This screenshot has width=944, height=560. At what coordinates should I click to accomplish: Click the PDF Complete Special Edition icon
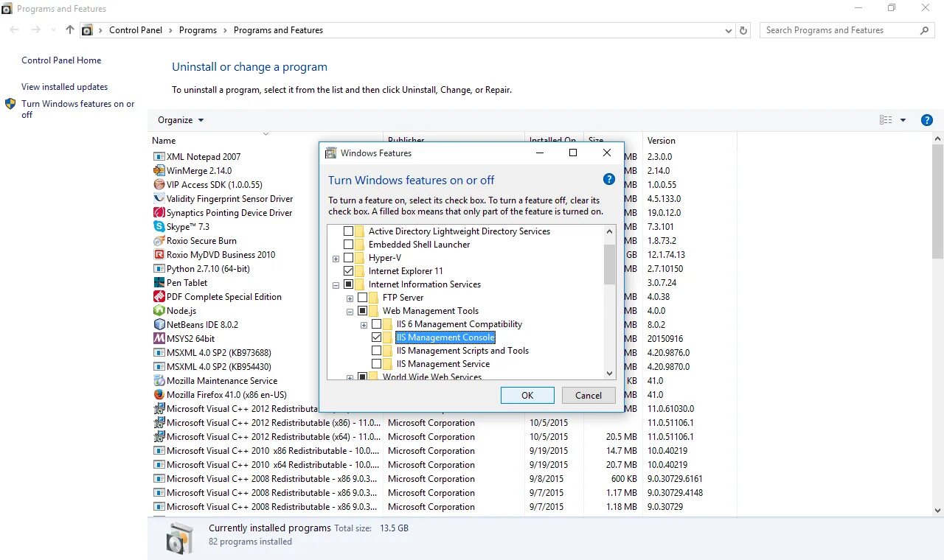tap(159, 297)
